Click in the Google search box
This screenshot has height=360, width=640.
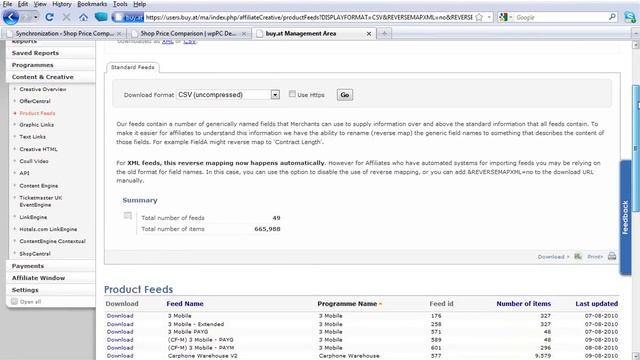point(561,17)
